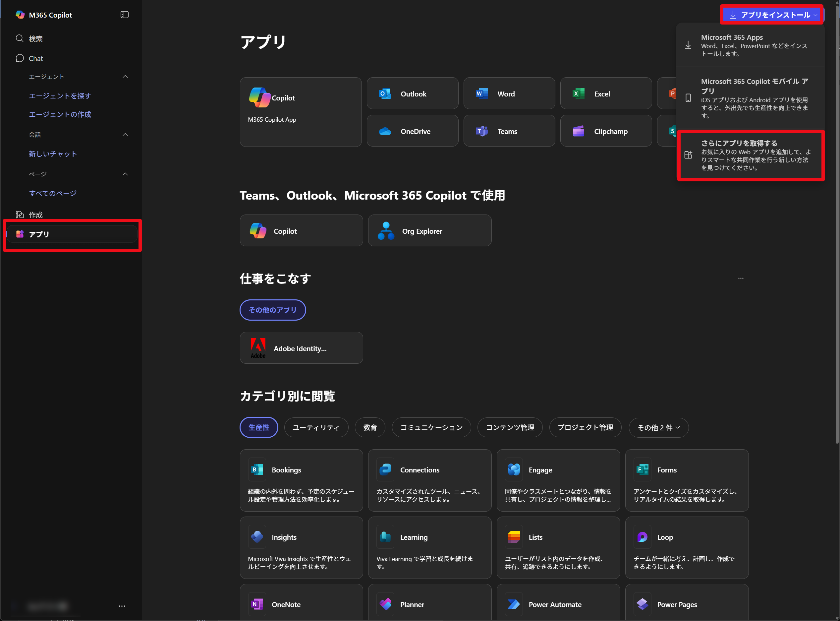Open the Copilot tile under Teams, Outlook section
Image resolution: width=840 pixels, height=621 pixels.
pos(301,230)
